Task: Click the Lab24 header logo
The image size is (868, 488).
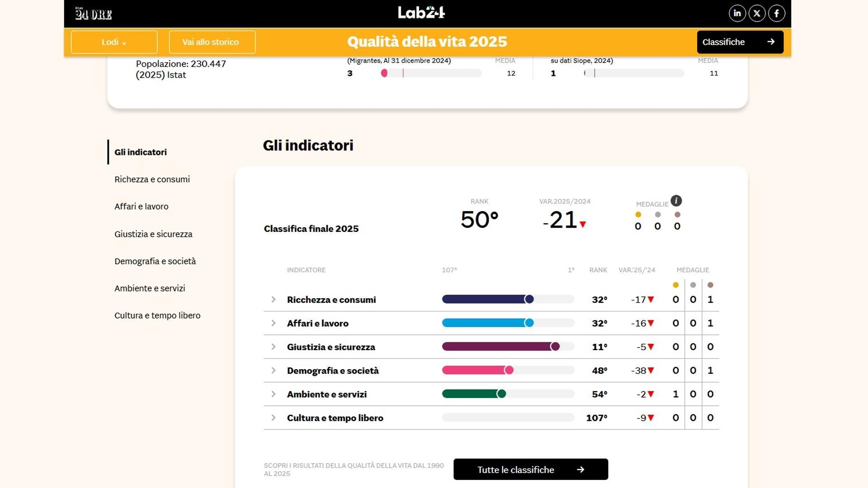Action: (x=421, y=13)
